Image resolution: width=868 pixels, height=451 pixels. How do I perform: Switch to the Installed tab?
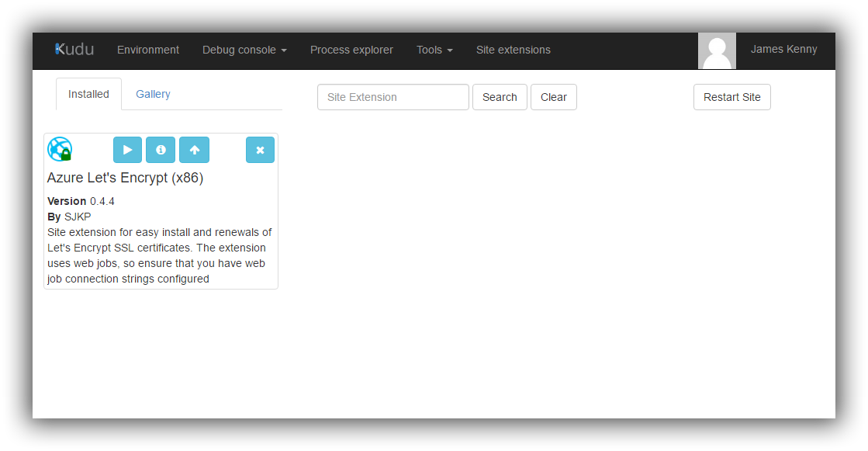88,94
